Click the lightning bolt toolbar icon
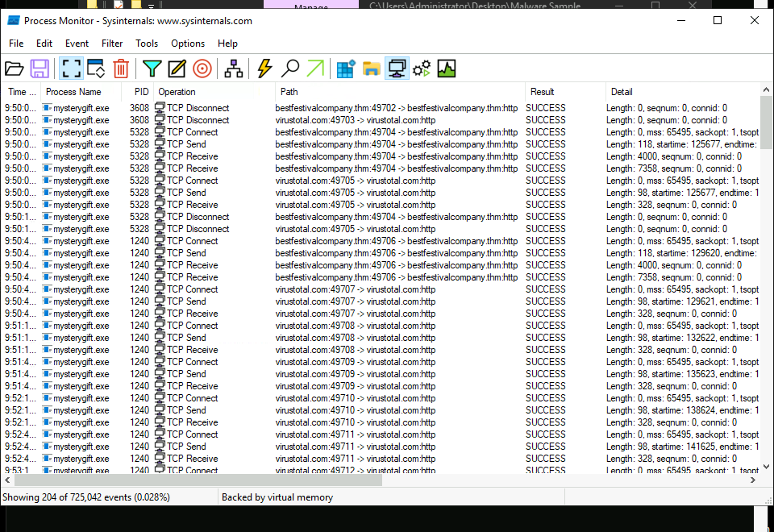The width and height of the screenshot is (774, 532). [x=264, y=69]
